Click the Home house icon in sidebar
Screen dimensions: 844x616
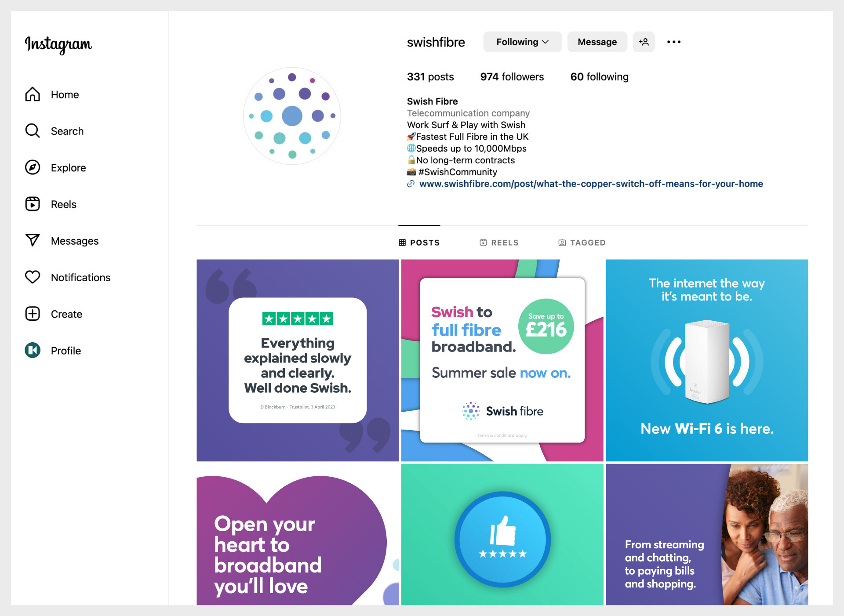pos(33,94)
